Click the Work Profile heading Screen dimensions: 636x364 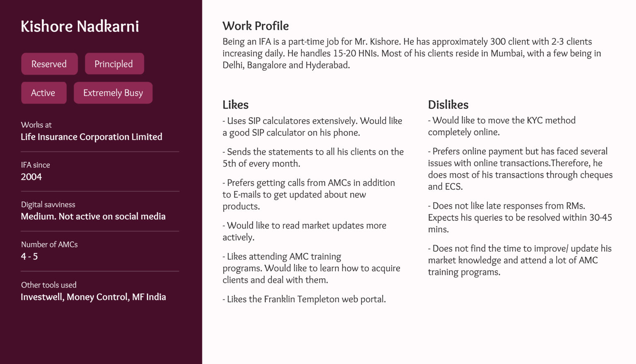[255, 26]
